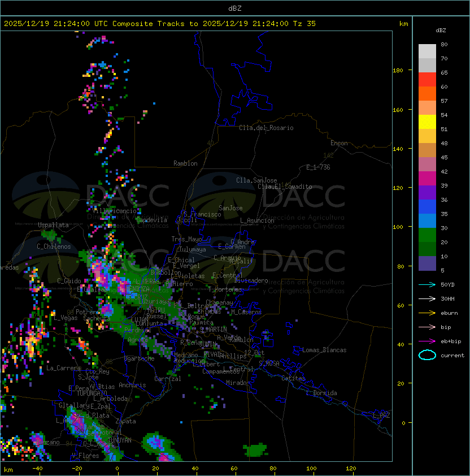The image size is (470, 476).
Task: Select the dark orange 60 dBZ swatch
Action: tap(427, 93)
